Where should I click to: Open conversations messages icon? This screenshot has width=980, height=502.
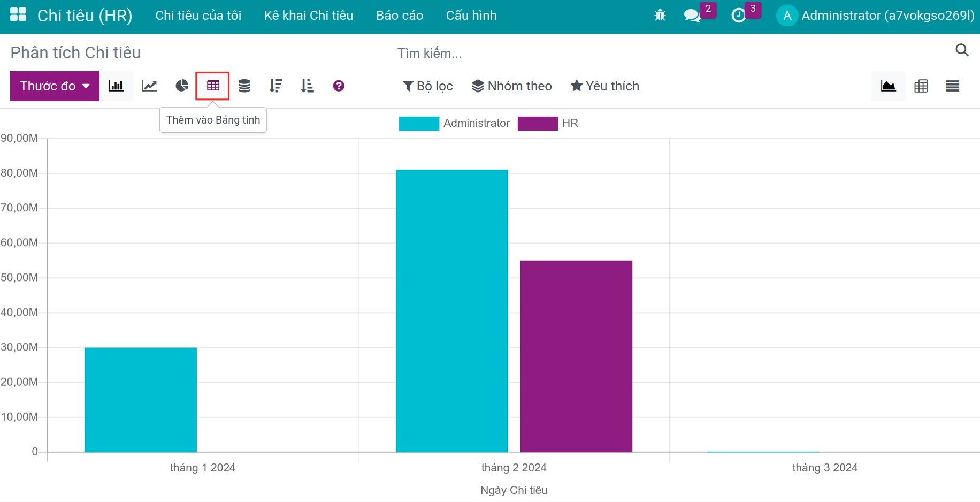pos(692,16)
